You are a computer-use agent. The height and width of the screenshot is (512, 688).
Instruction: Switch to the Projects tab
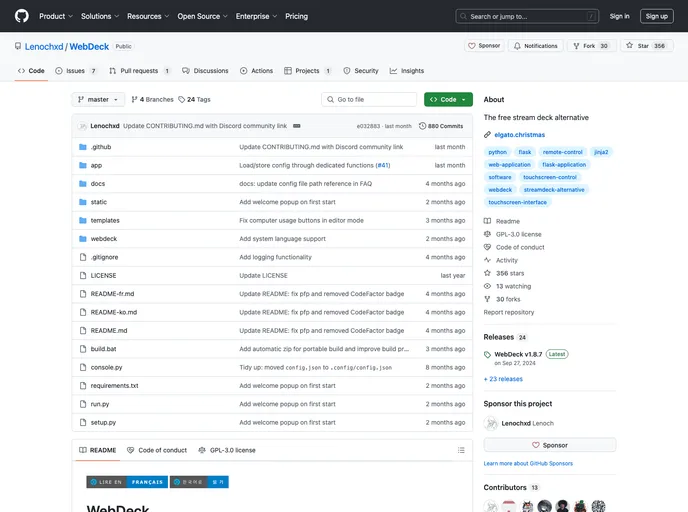[x=308, y=71]
